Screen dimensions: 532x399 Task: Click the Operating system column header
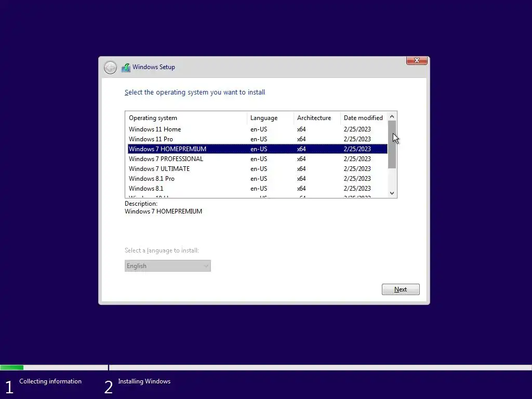(x=186, y=118)
